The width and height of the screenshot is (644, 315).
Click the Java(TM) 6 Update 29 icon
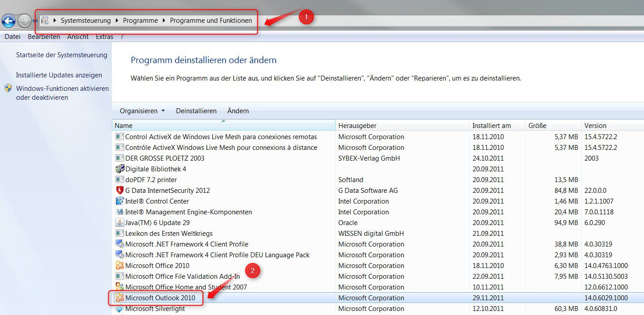[x=119, y=222]
